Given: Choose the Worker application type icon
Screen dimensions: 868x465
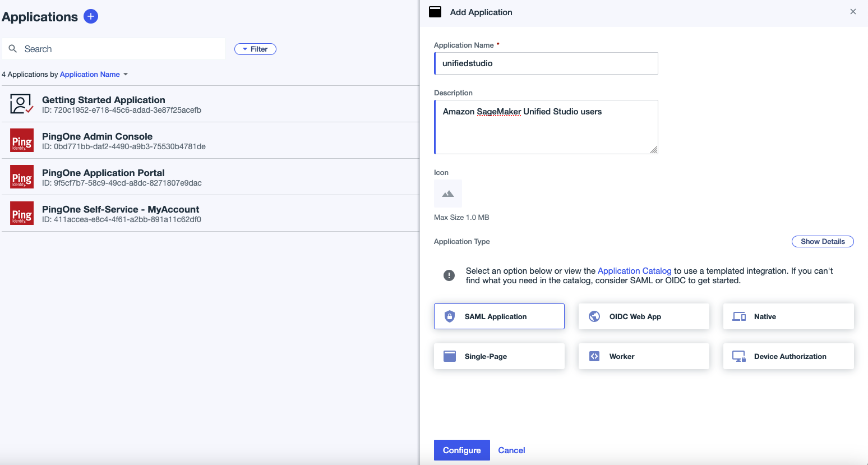Looking at the screenshot, I should point(594,356).
